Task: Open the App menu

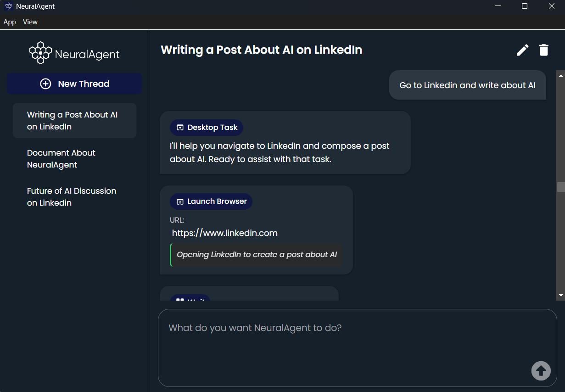Action: click(10, 22)
